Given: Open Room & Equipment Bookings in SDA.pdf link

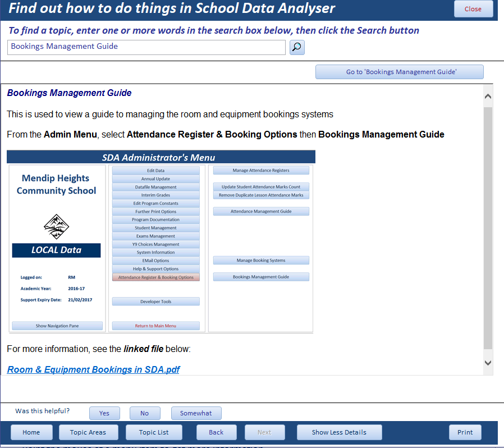Looking at the screenshot, I should click(93, 369).
